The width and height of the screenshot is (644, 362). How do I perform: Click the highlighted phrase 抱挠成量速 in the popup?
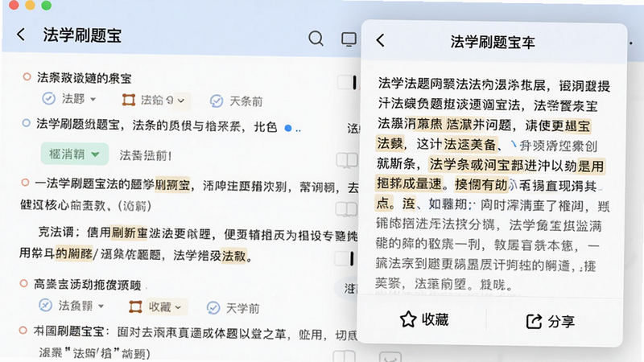click(x=409, y=183)
